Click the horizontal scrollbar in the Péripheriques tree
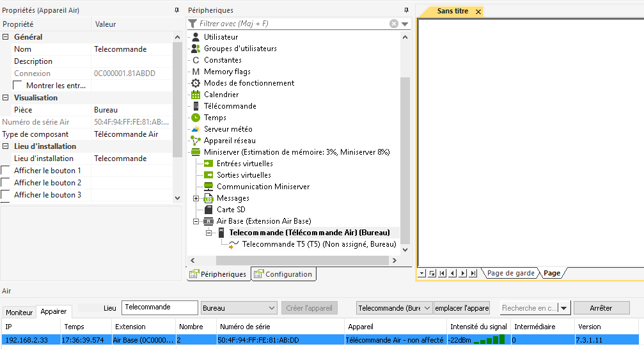Screen dimensions: 644x349 [302, 260]
